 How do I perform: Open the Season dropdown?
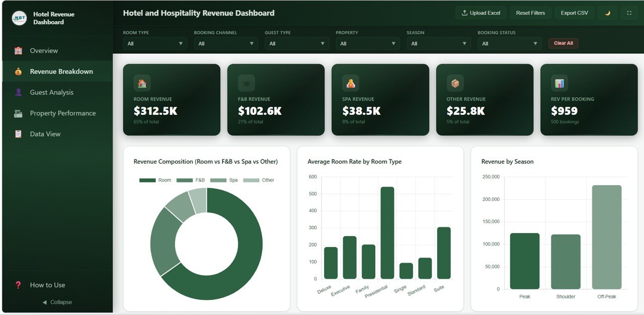[438, 43]
